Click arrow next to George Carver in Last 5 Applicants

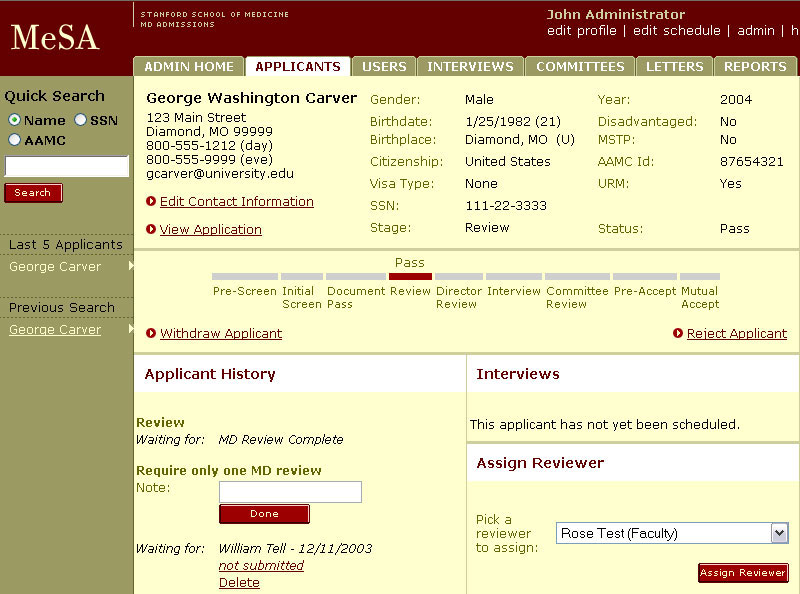(x=131, y=267)
